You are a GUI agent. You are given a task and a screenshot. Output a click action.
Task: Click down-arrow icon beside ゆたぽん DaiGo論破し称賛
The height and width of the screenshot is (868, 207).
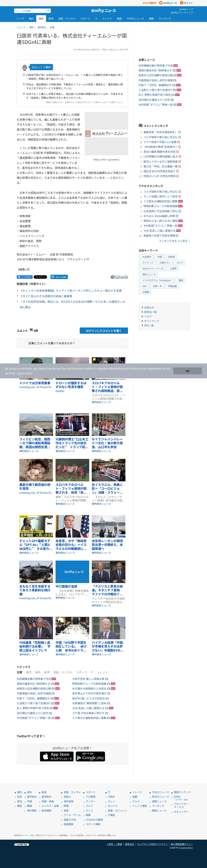177,216
